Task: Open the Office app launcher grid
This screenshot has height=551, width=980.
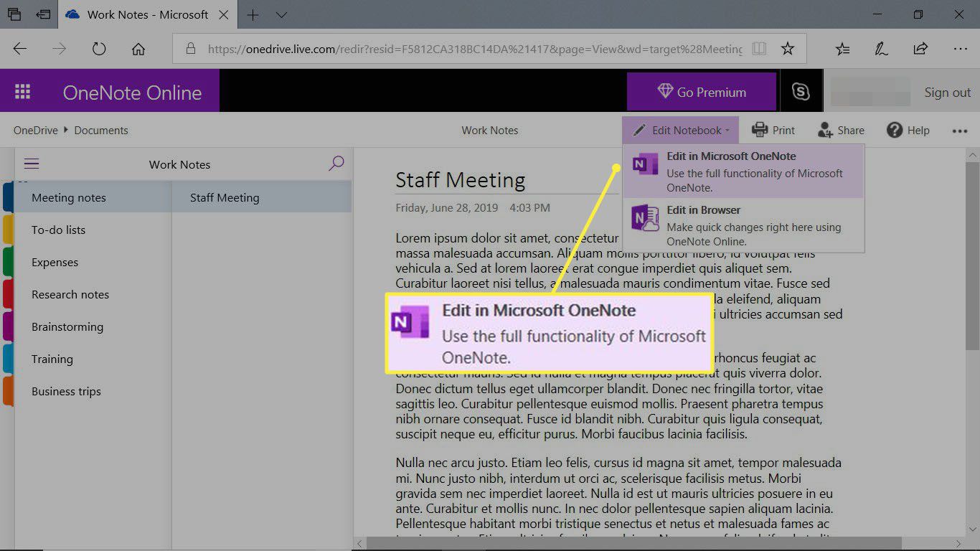Action: pyautogui.click(x=23, y=92)
